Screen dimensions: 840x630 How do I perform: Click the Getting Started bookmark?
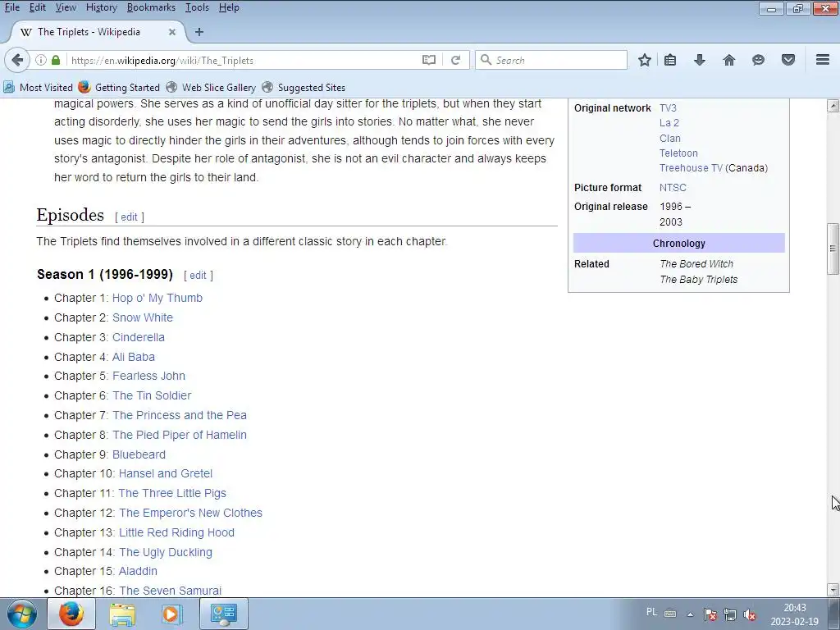119,87
